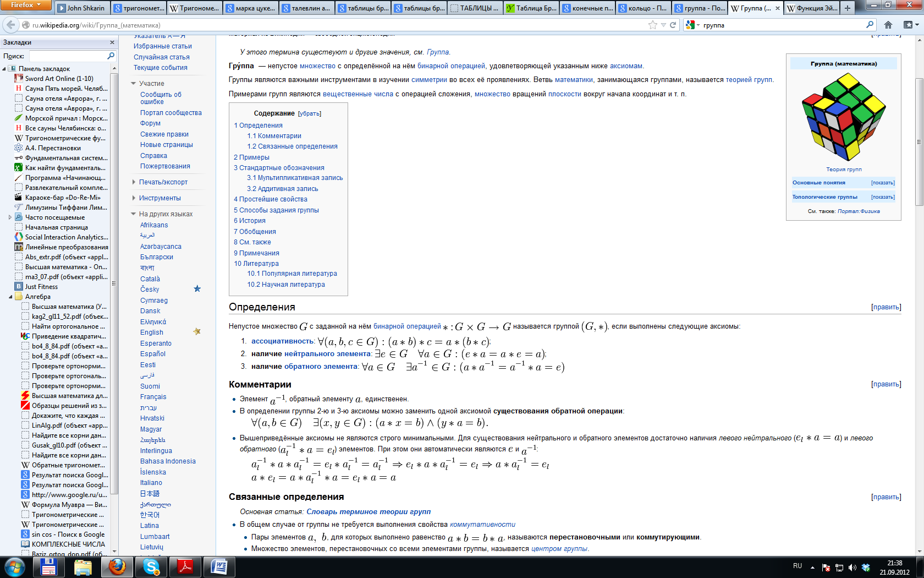
Task: Go to contents item 5 Способы задания группы
Action: [276, 210]
